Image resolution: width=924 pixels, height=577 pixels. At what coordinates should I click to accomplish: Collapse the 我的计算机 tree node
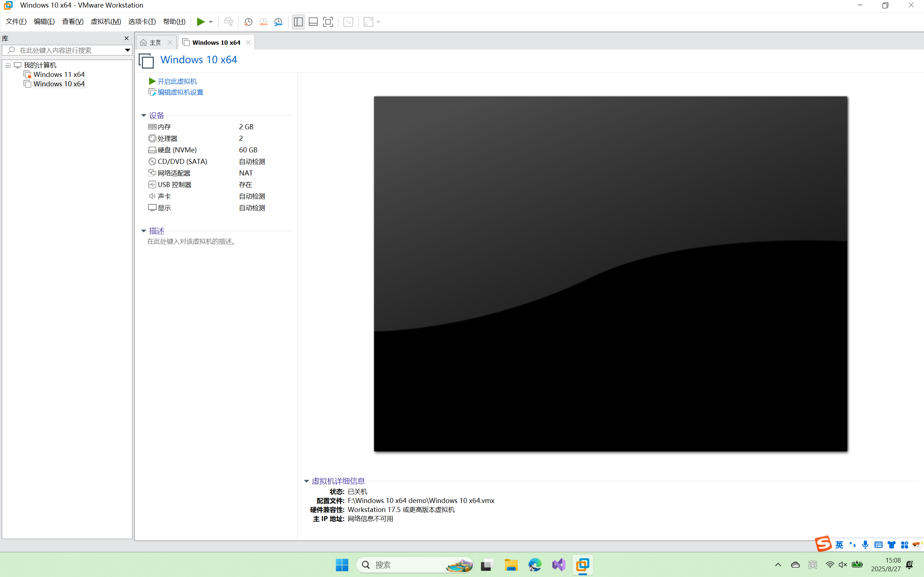pos(8,65)
